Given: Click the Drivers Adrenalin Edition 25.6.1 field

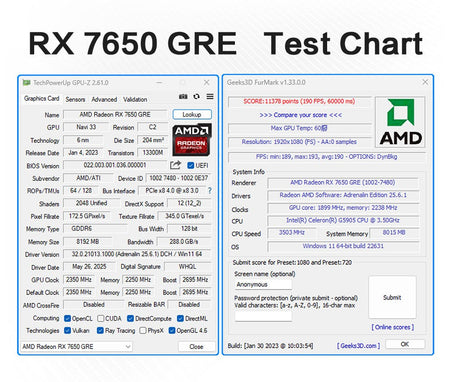Looking at the screenshot, I should 343,195.
